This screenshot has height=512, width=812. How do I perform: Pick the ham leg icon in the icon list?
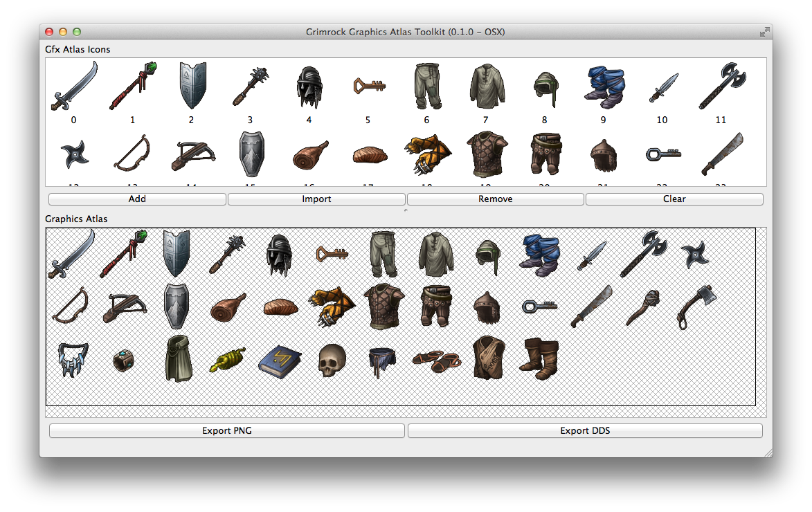coord(311,155)
